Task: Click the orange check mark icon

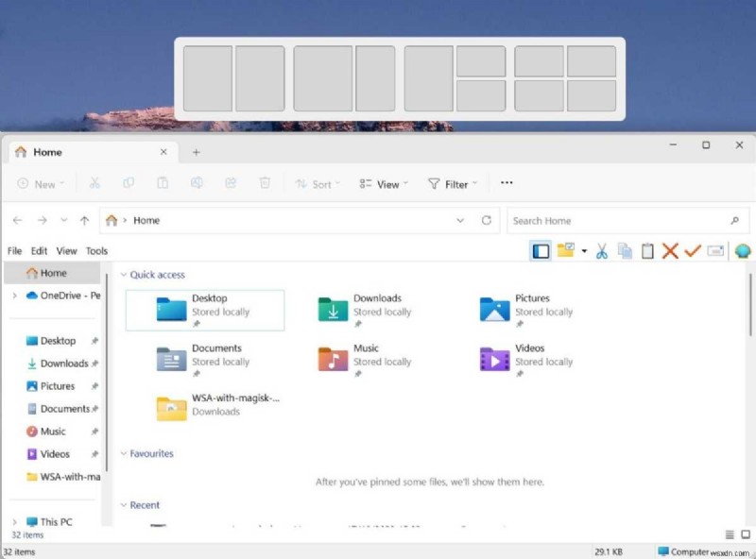Action: click(693, 251)
